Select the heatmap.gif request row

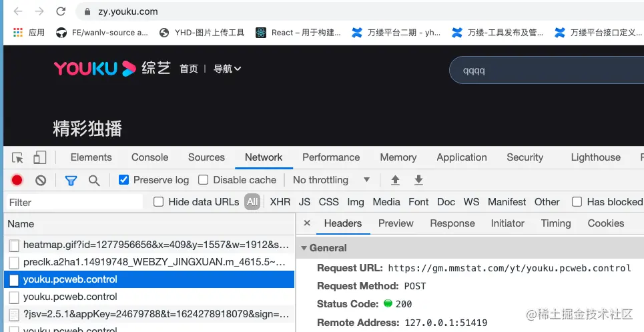[x=149, y=245]
